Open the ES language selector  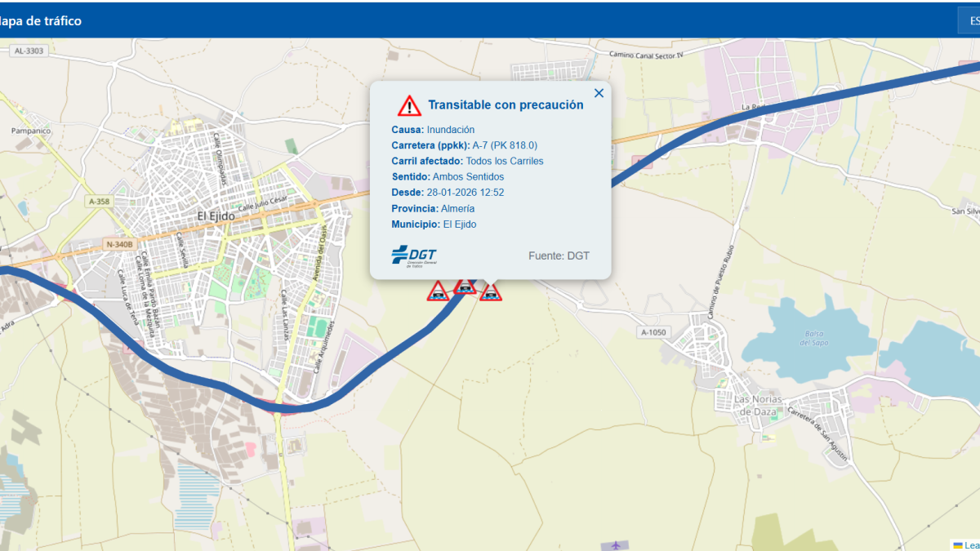969,20
